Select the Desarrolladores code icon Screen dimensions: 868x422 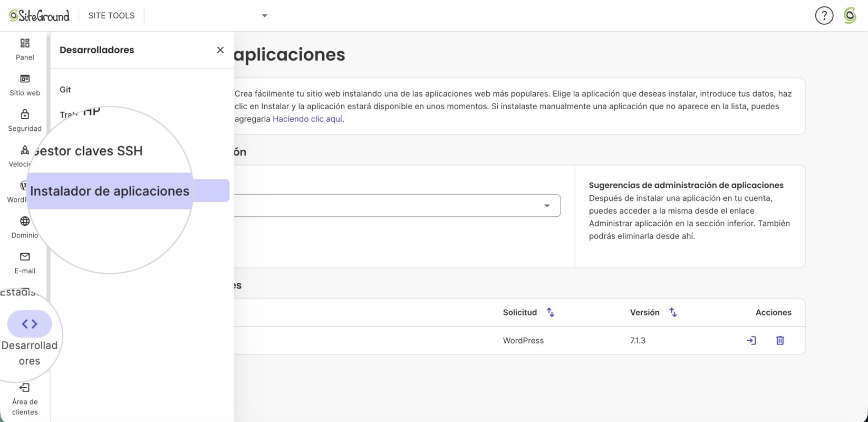[x=30, y=324]
